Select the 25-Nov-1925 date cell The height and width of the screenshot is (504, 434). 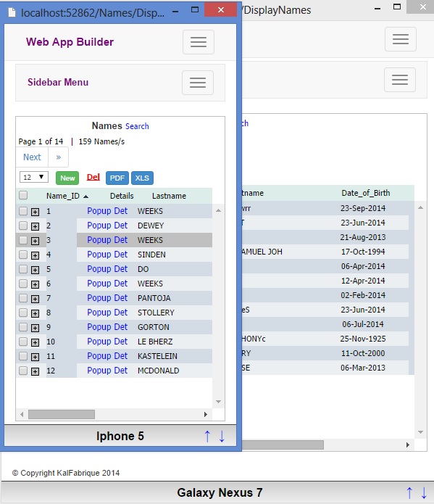point(363,339)
